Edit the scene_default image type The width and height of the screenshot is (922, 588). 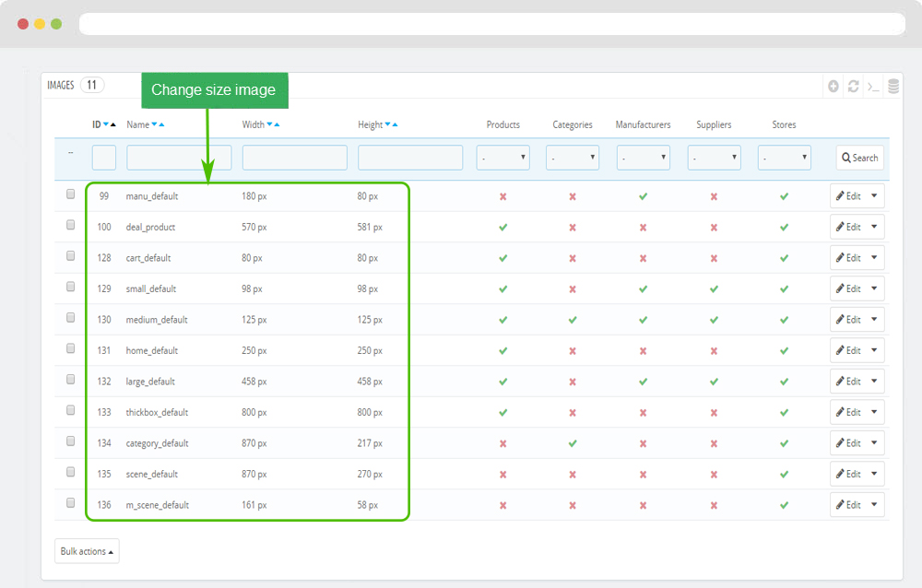pyautogui.click(x=848, y=474)
